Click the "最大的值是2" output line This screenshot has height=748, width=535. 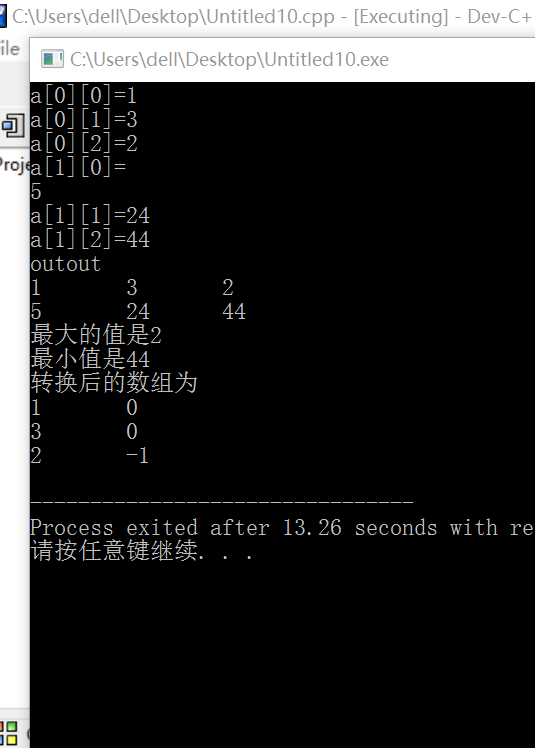point(96,334)
